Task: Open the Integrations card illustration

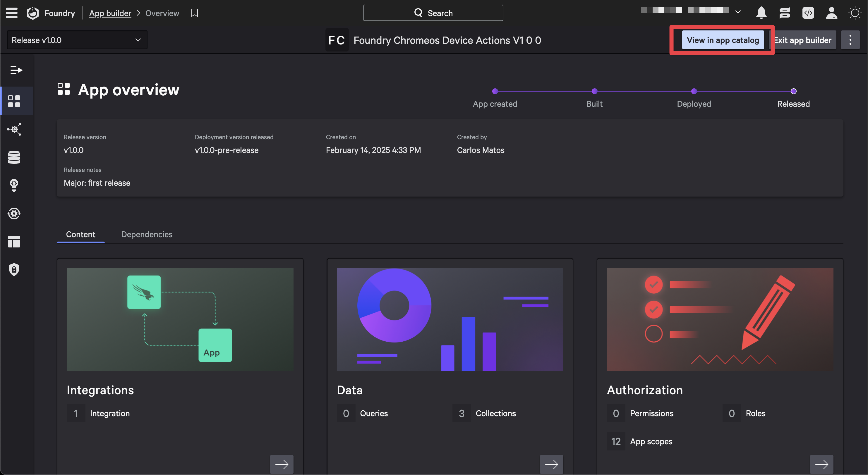Action: click(x=180, y=319)
